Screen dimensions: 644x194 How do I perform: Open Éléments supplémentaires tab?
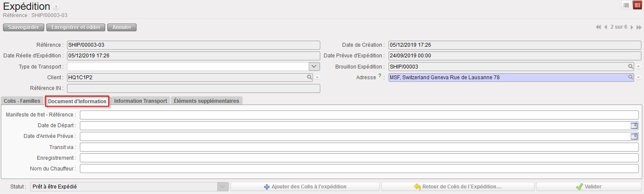click(x=207, y=101)
